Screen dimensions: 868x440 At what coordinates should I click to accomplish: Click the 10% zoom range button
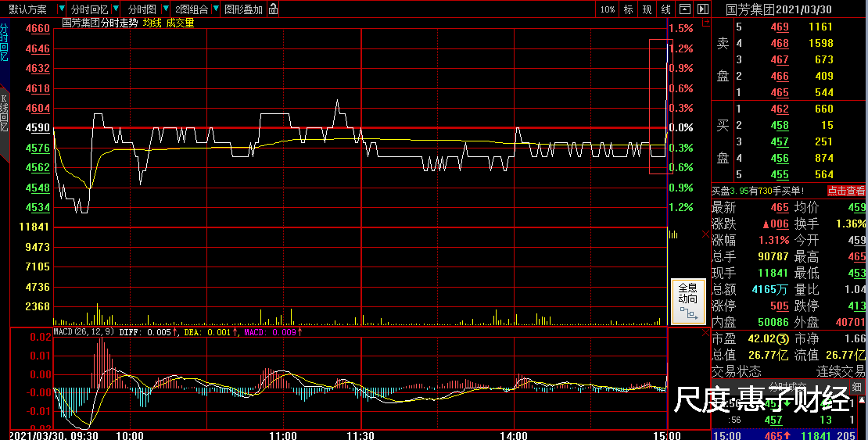pyautogui.click(x=608, y=9)
